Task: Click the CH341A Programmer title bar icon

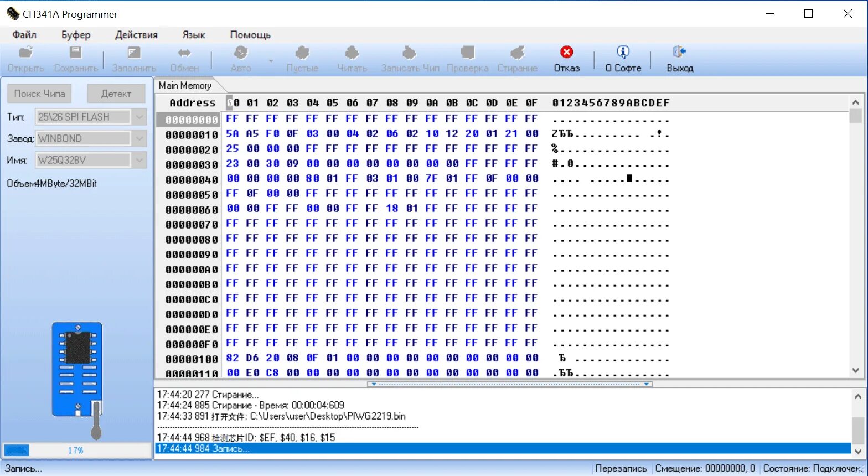Action: (x=12, y=14)
